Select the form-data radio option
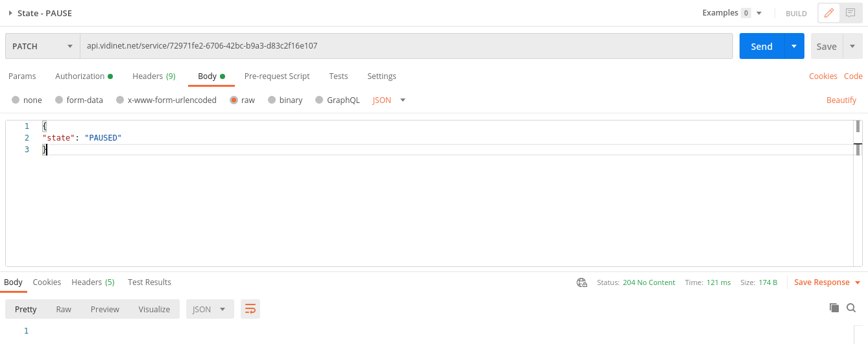 [x=59, y=100]
